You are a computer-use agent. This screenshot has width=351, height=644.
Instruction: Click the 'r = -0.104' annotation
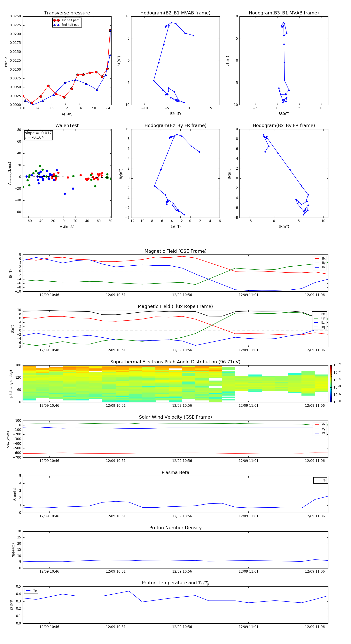(35, 137)
